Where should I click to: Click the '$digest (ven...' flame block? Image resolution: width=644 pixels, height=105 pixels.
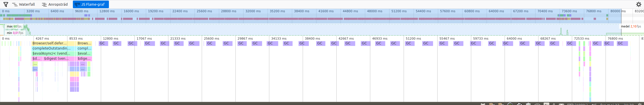(59, 59)
